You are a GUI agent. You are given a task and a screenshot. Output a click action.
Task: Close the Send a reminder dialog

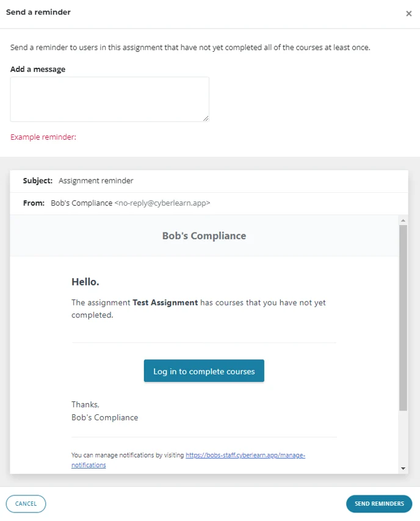pyautogui.click(x=408, y=13)
